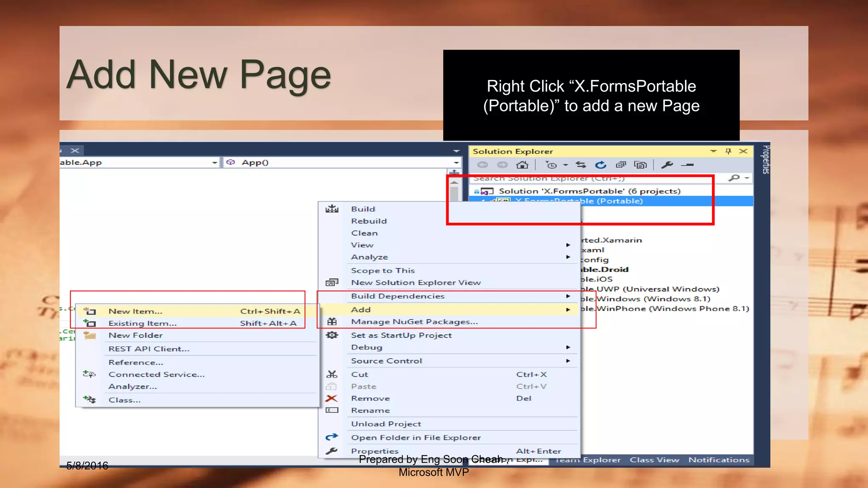The height and width of the screenshot is (488, 868).
Task: Close the editor tab with X
Action: [x=75, y=150]
